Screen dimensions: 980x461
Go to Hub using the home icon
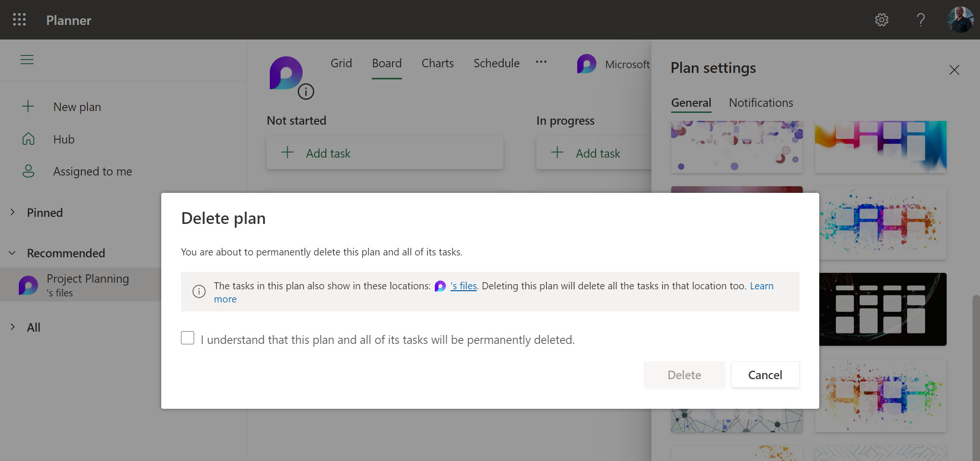29,139
